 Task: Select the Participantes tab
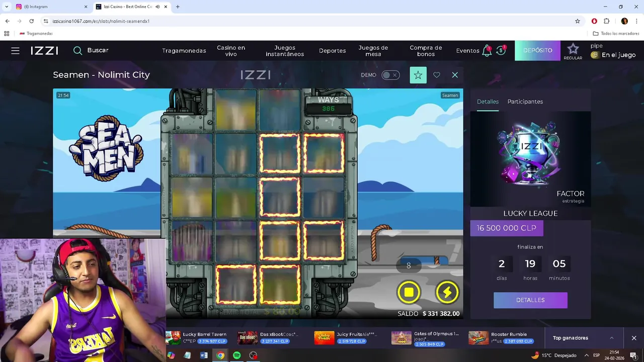(x=525, y=102)
